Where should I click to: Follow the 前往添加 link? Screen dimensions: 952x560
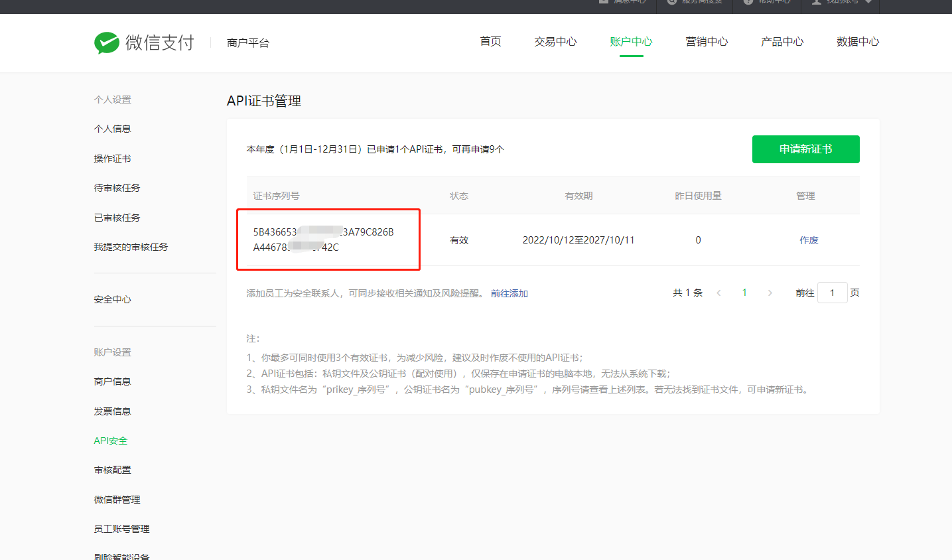[509, 293]
